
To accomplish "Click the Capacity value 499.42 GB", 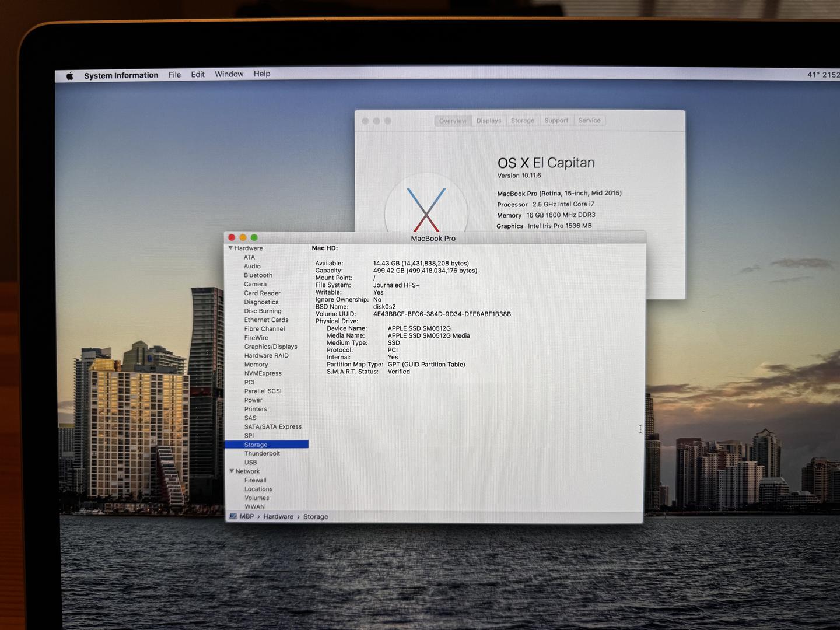I will (425, 271).
